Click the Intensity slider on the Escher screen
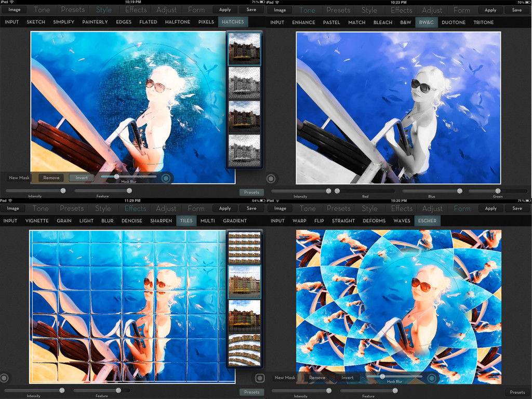The image size is (532, 399). coord(301,391)
